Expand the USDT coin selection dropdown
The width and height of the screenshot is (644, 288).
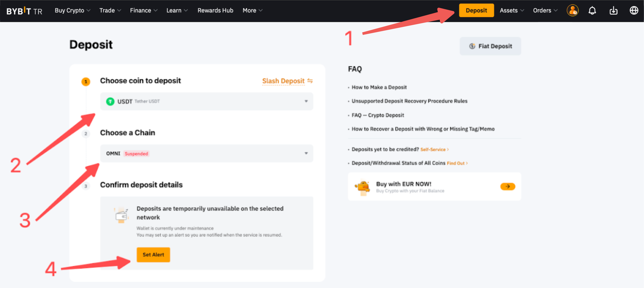click(306, 101)
